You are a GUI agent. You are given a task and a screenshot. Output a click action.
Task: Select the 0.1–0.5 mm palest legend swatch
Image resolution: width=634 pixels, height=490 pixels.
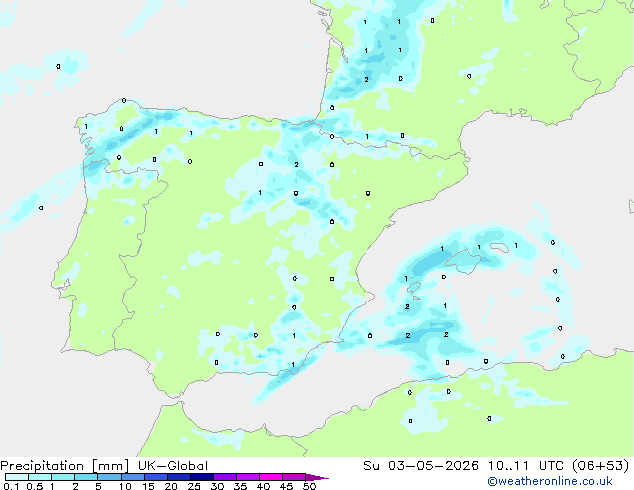(17, 477)
